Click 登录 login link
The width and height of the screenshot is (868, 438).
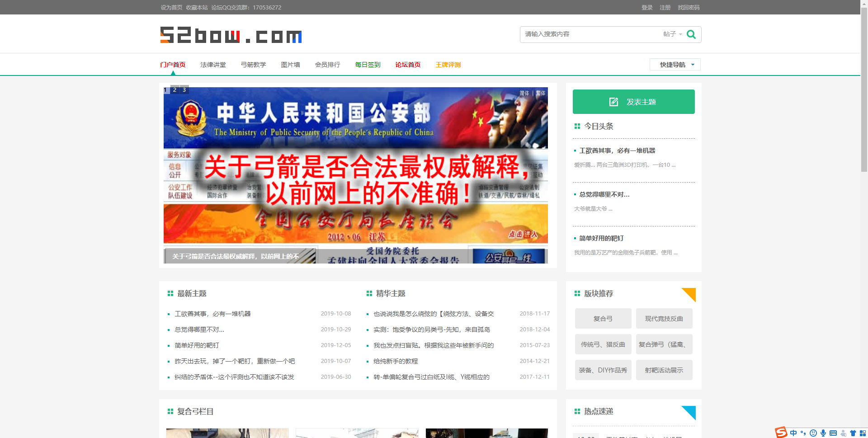pyautogui.click(x=647, y=7)
